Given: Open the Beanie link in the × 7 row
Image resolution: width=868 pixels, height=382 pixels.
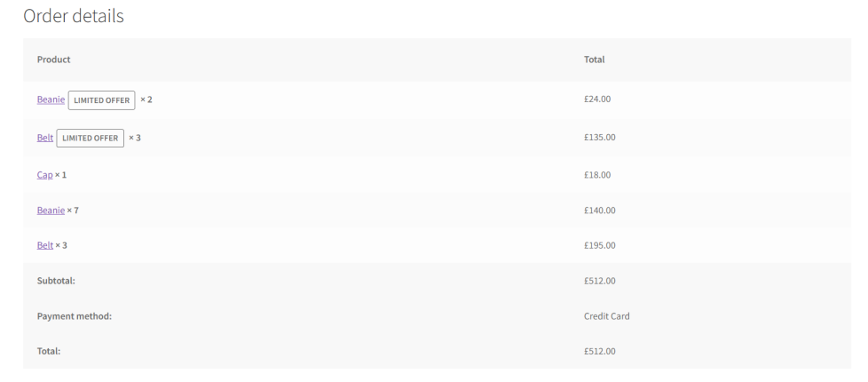Looking at the screenshot, I should coord(51,211).
